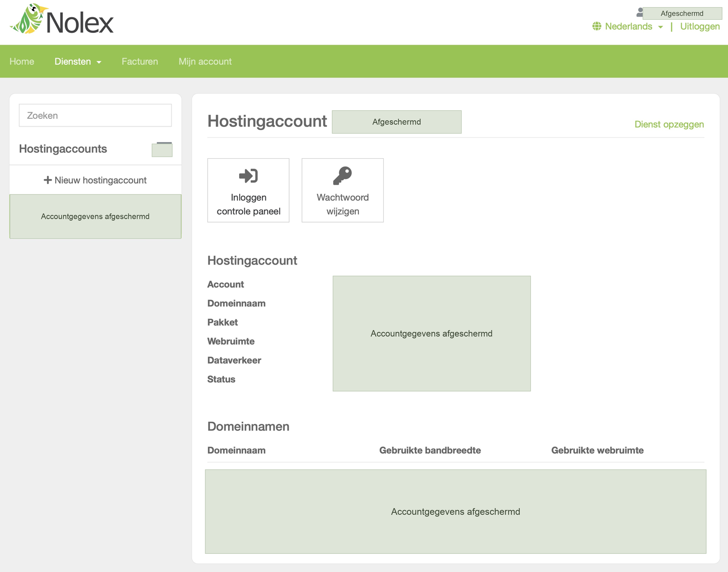Go to Home in navigation bar
This screenshot has width=728, height=572.
[x=22, y=61]
